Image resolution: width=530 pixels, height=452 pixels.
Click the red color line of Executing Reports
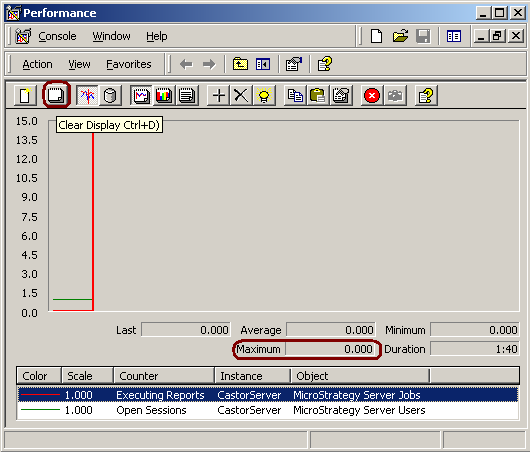pos(40,395)
